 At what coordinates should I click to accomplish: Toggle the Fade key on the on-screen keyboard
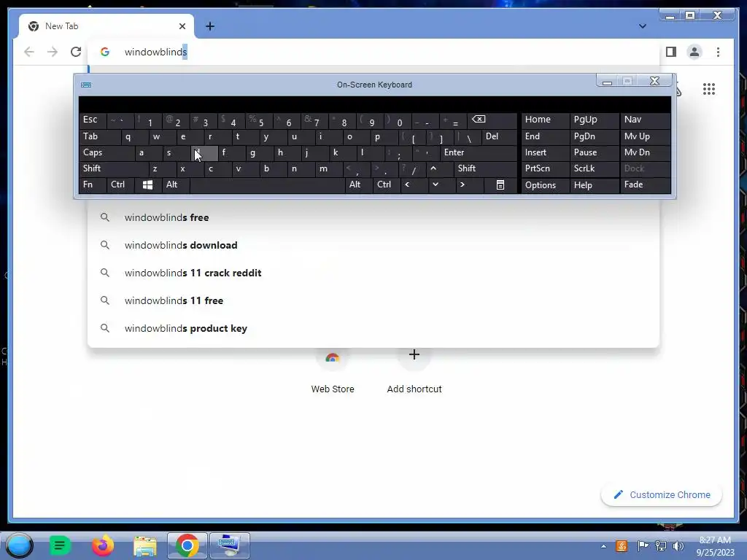[x=645, y=184]
